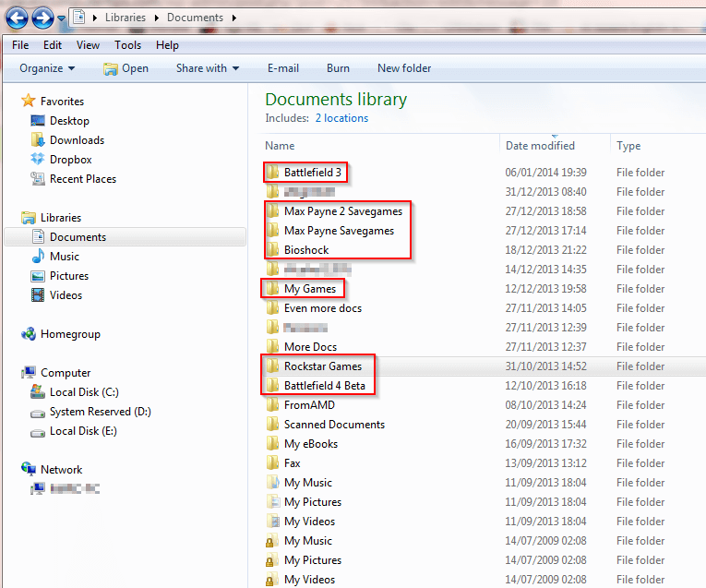Select the Battlefield 4 Beta folder icon
The image size is (706, 588).
(x=272, y=386)
